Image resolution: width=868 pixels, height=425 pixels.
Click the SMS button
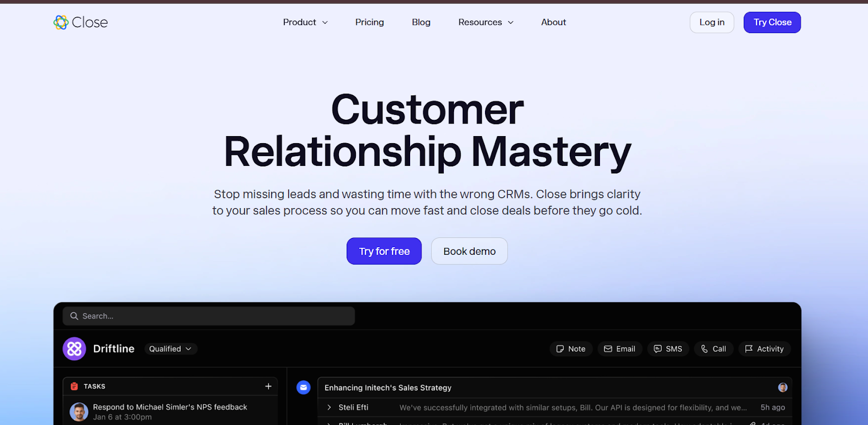tap(668, 349)
